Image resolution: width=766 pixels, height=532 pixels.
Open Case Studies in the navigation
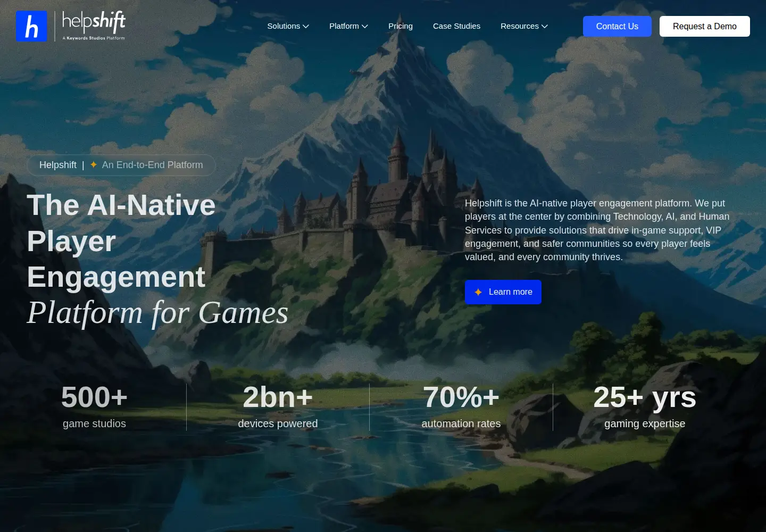(456, 26)
